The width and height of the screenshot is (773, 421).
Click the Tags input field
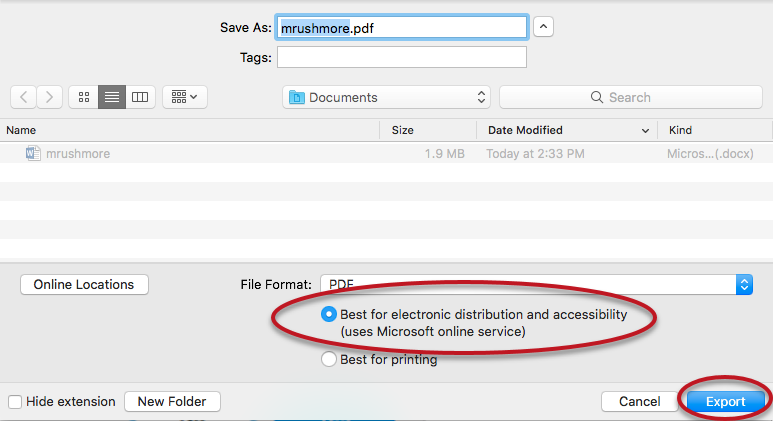[401, 58]
